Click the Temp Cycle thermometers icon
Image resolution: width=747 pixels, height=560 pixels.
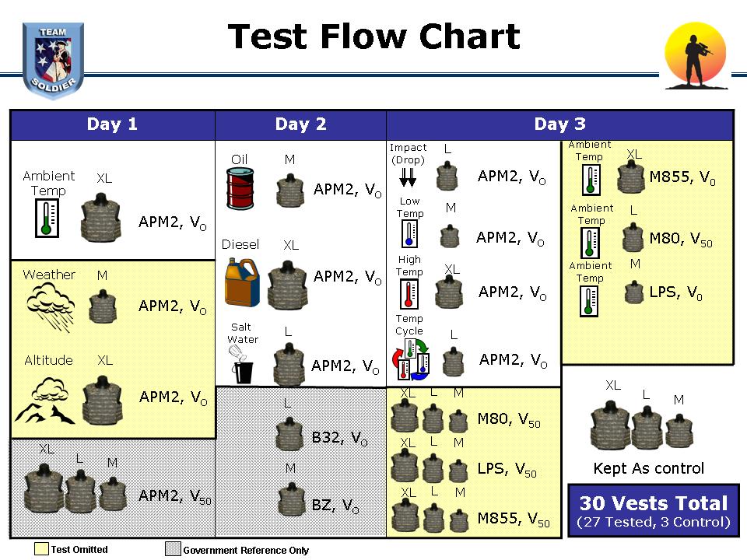411,359
